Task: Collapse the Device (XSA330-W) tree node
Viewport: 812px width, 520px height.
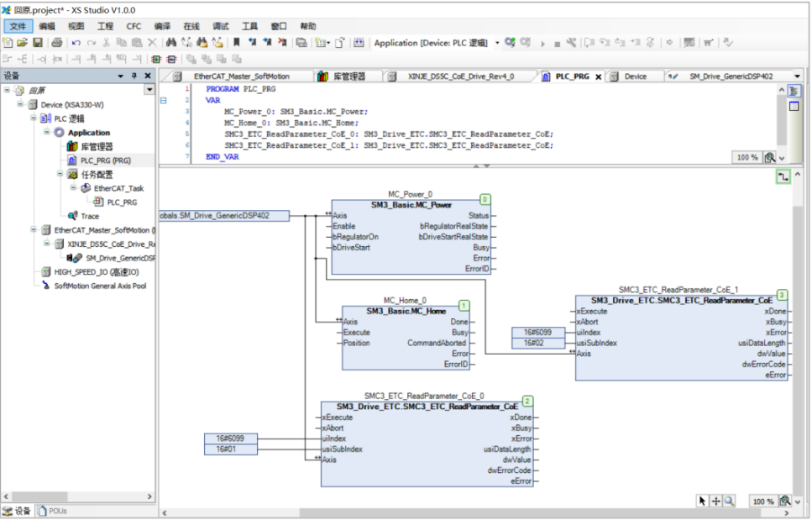Action: pyautogui.click(x=19, y=104)
